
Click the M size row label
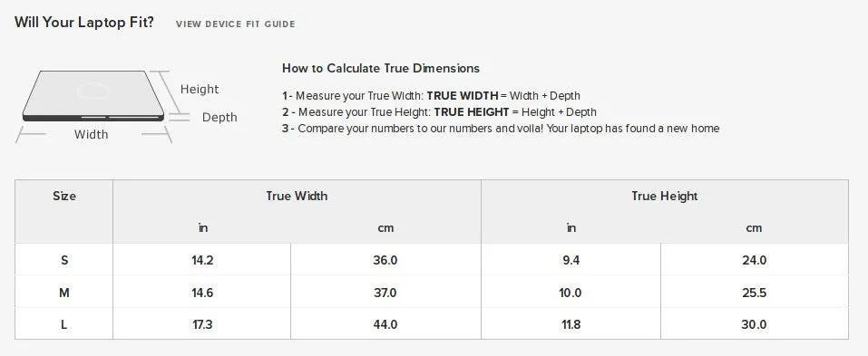[x=64, y=293]
